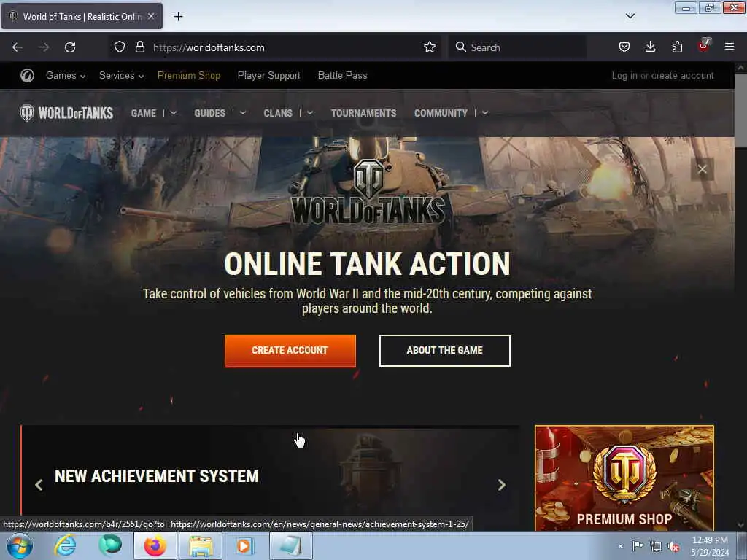Open the NEW ACHIEVEMENT SYSTEM news item

pos(157,475)
